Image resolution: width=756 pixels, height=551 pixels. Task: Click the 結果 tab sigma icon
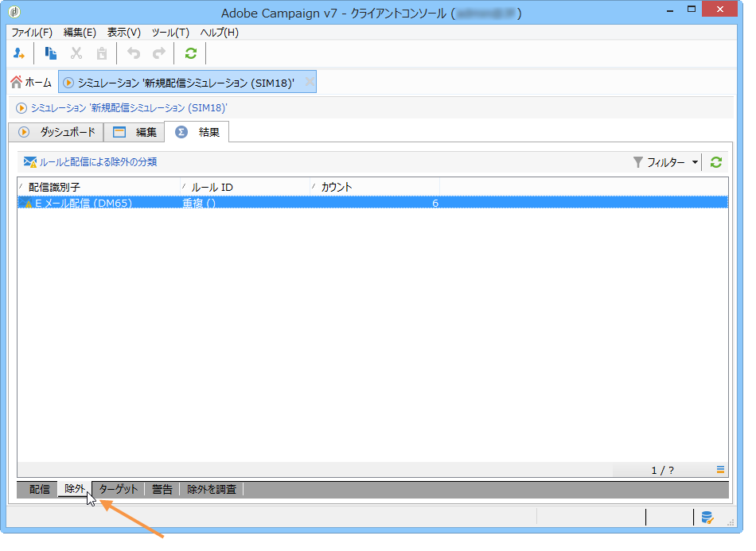click(x=181, y=132)
